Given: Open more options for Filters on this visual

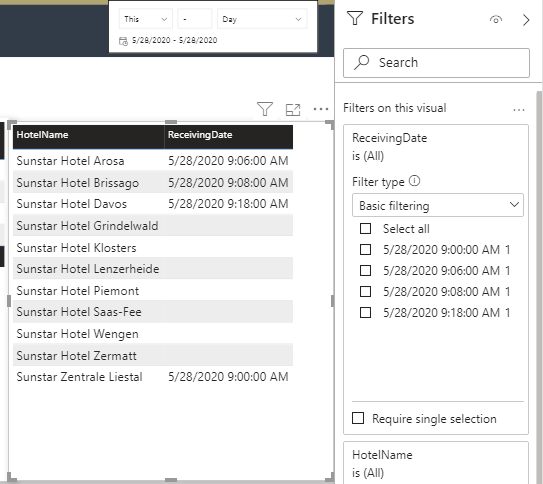Looking at the screenshot, I should [519, 110].
